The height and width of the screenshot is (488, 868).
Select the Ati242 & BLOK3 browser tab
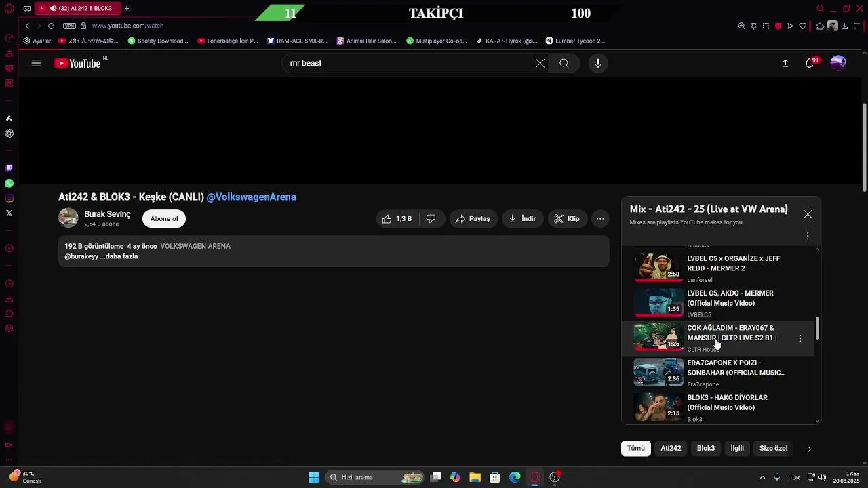78,8
